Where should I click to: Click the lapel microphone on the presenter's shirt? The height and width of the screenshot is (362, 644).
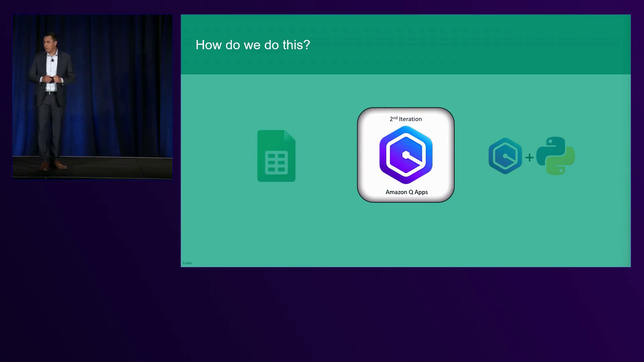tap(52, 60)
